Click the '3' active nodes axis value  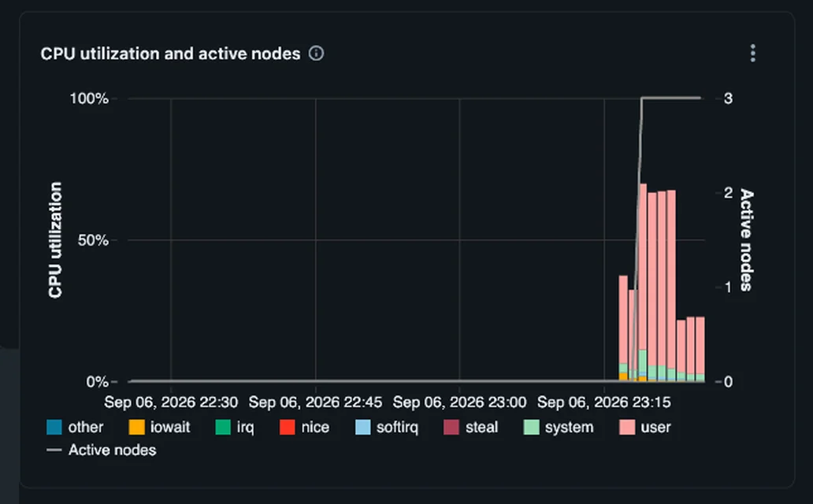tap(728, 98)
